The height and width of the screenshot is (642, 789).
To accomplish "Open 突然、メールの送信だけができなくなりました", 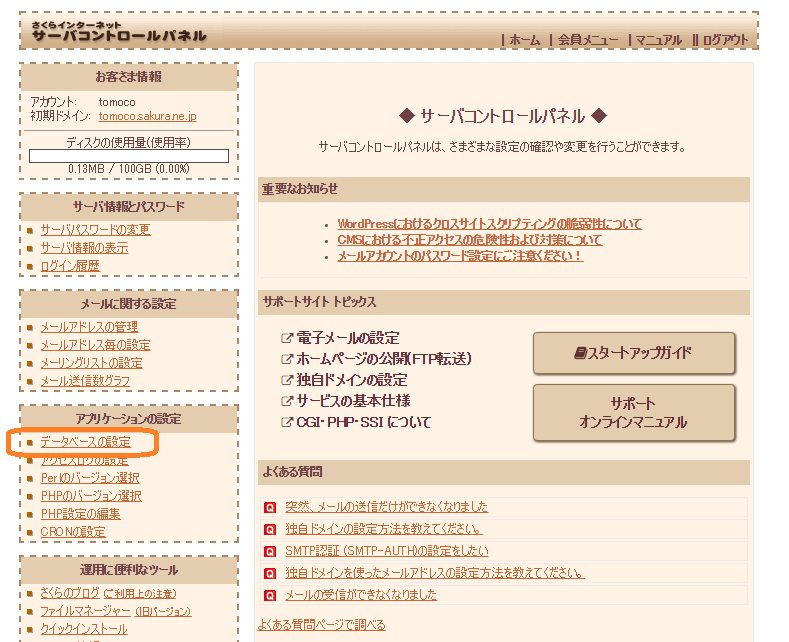I will (386, 507).
